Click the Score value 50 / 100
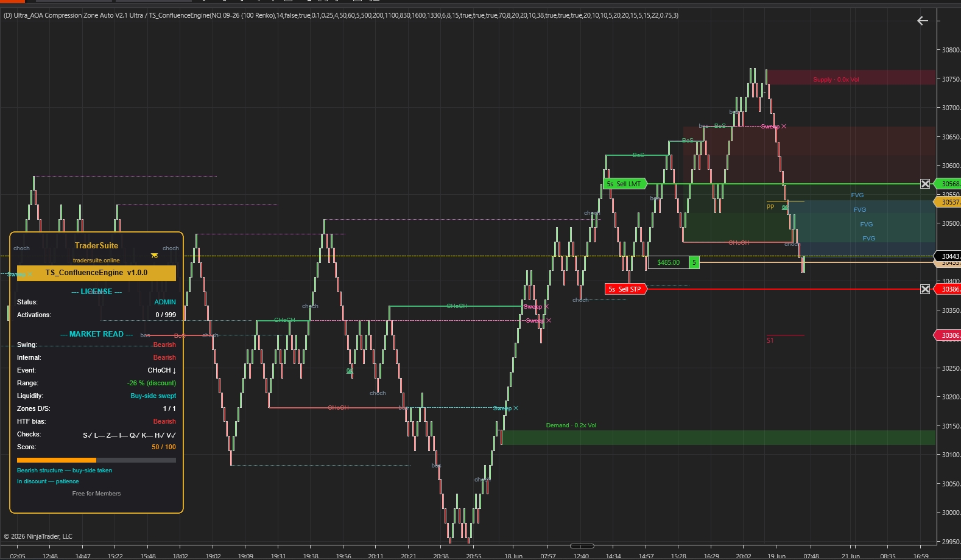 pyautogui.click(x=164, y=447)
